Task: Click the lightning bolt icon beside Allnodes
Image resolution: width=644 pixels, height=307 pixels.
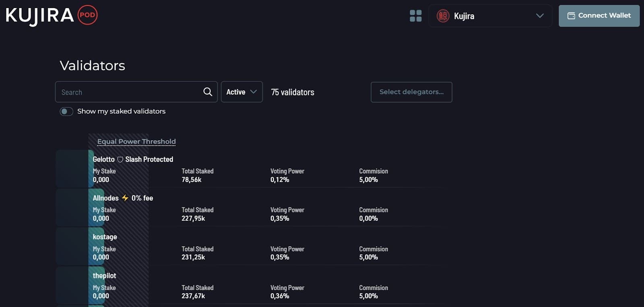Action: (125, 198)
